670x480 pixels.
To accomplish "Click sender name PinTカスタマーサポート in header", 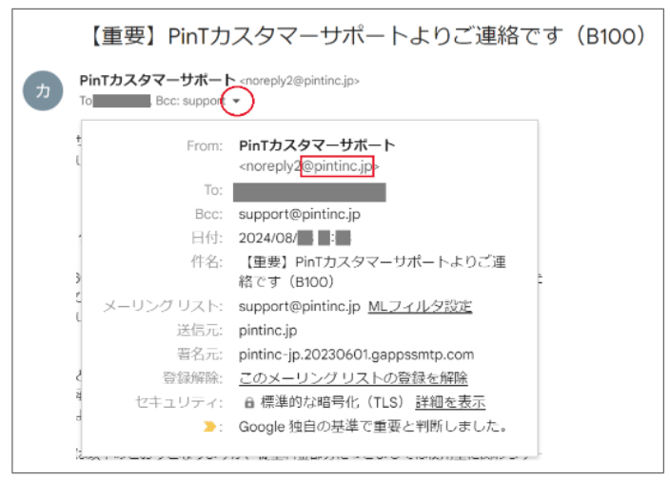I will click(157, 80).
